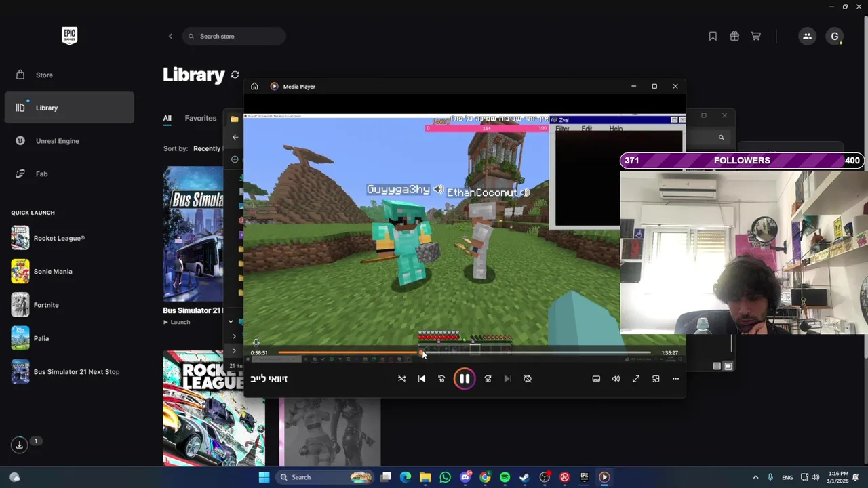Collapse the expanded File Explorer tree node
This screenshot has height=488, width=868.
231,322
